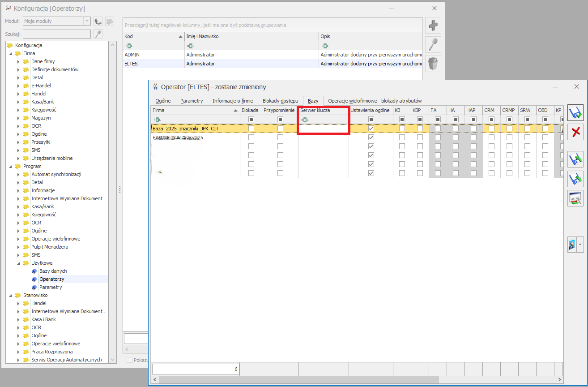Click the Szukaj search field

point(57,34)
